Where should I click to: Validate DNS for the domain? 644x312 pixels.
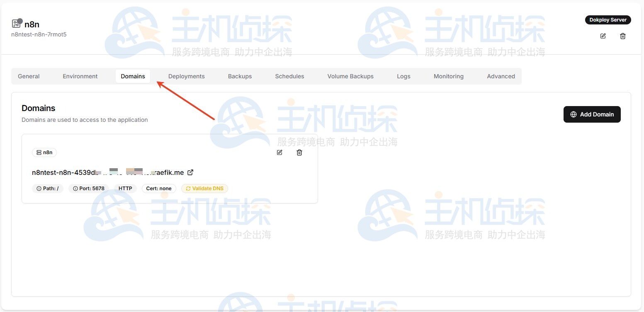pos(204,189)
